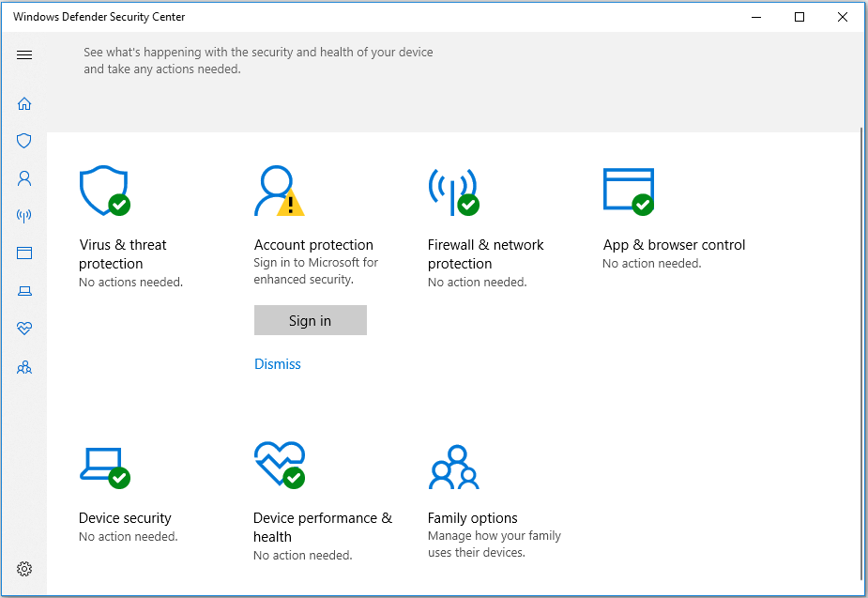
Task: Click 'No action needed.' under Firewall & network protection
Action: tap(478, 283)
